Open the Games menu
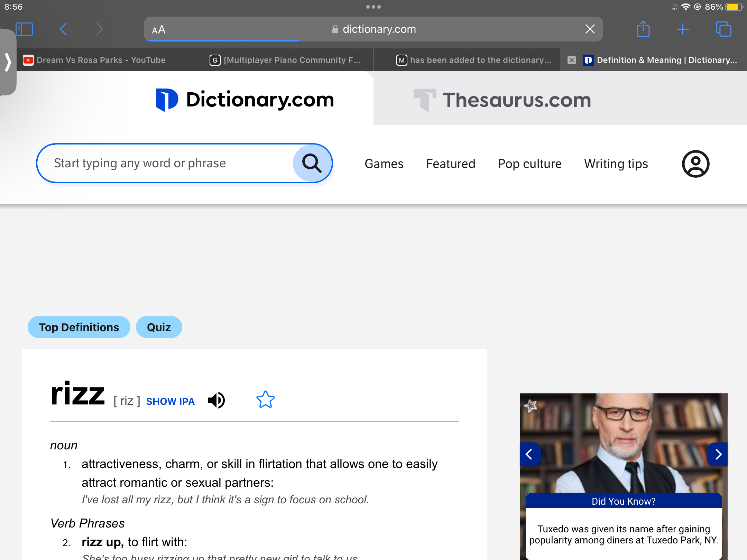 pos(384,164)
